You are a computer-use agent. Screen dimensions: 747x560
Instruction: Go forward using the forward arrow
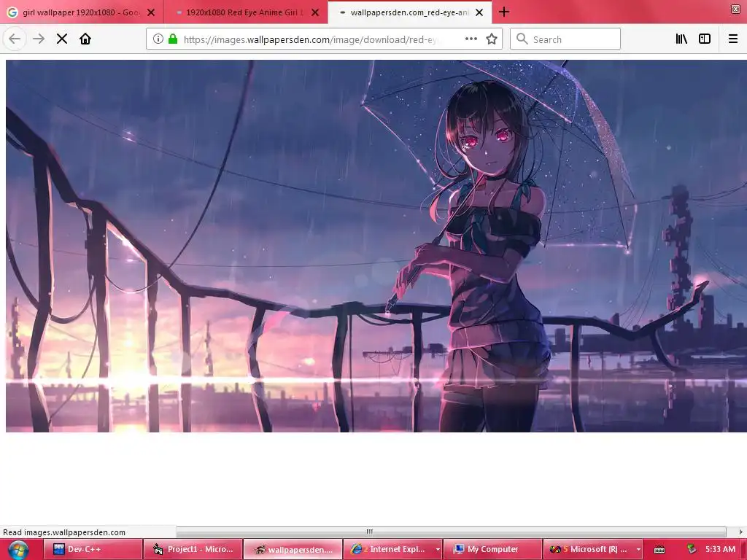39,39
